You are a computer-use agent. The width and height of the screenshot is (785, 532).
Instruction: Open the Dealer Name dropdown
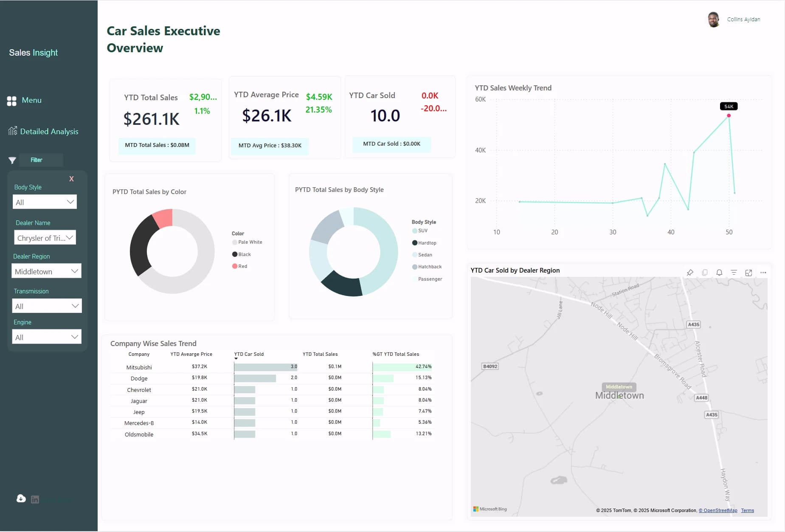coord(45,238)
